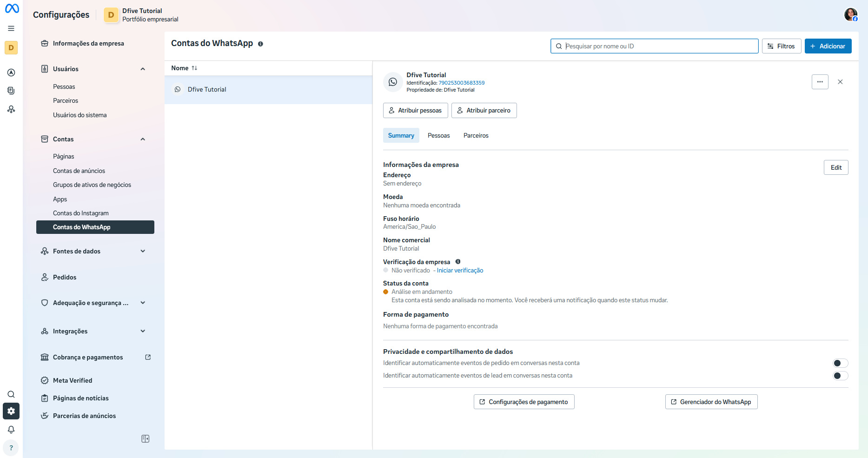The height and width of the screenshot is (458, 868).
Task: Enable automatic lead event identification toggle
Action: [x=840, y=376]
